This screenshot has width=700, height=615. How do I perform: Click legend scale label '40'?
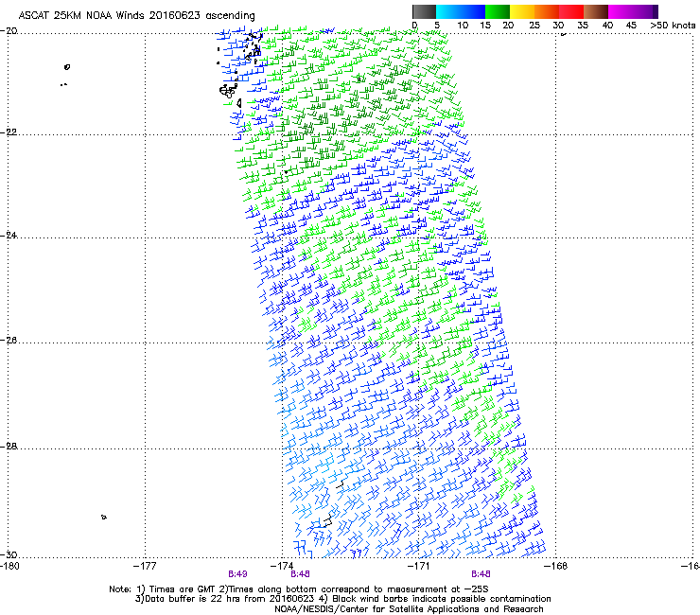(607, 26)
